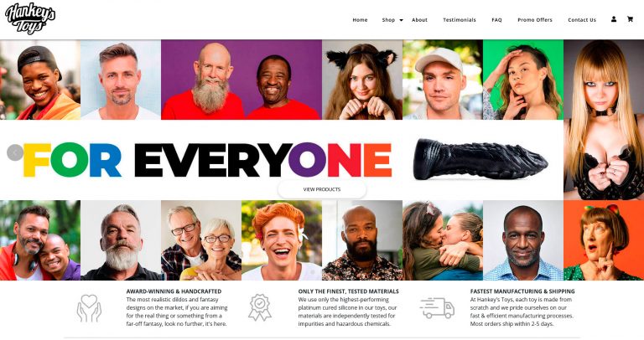Open the Shop menu item

pyautogui.click(x=388, y=20)
